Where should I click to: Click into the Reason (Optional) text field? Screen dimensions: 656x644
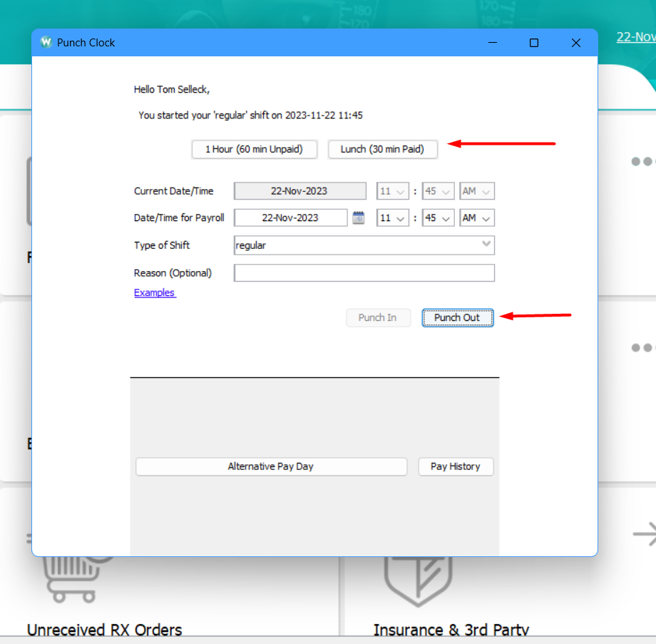coord(364,273)
